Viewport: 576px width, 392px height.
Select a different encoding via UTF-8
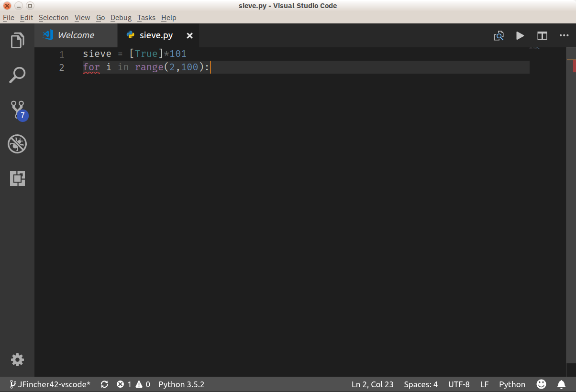click(x=459, y=384)
